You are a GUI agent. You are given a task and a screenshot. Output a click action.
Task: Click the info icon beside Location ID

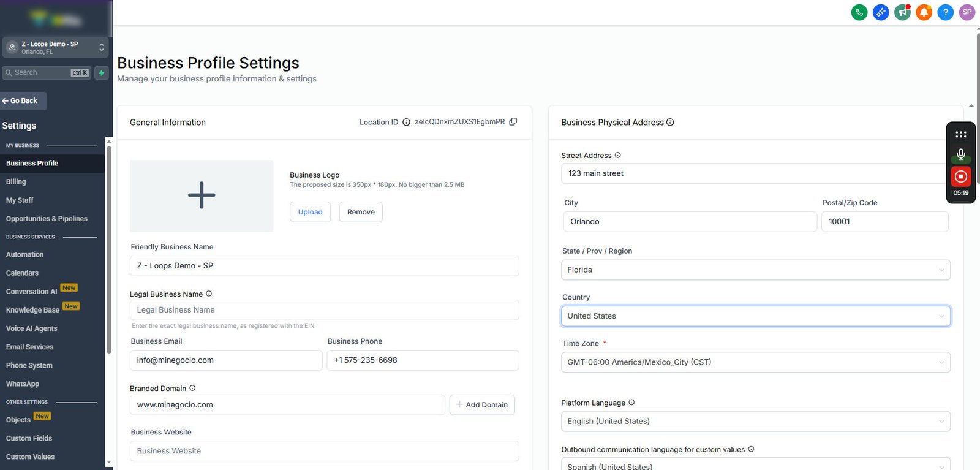point(406,123)
